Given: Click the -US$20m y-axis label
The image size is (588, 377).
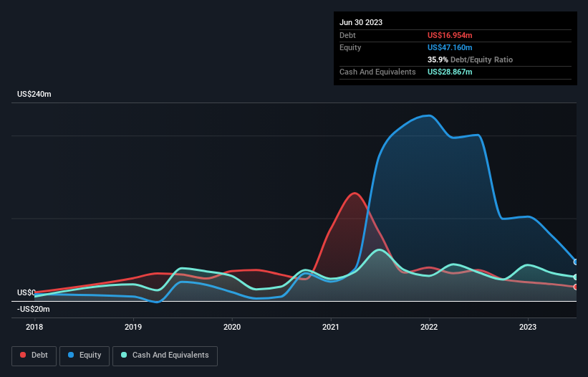Looking at the screenshot, I should pos(34,309).
